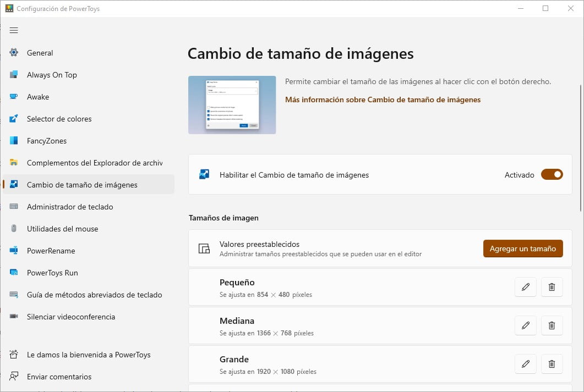Screen dimensions: 584x392
Task: Click the 'Se ajusta en 1920 × 1080 píxeles' text
Action: 268,372
